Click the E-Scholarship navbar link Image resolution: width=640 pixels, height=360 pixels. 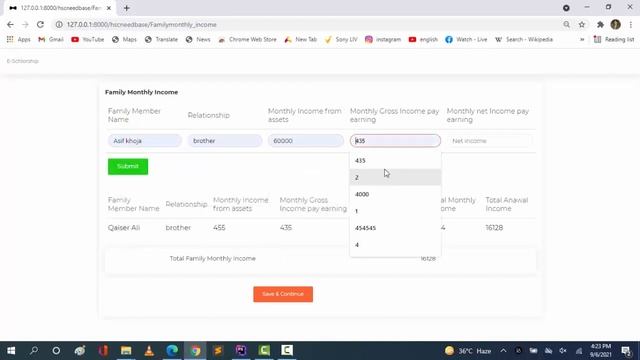[22, 61]
